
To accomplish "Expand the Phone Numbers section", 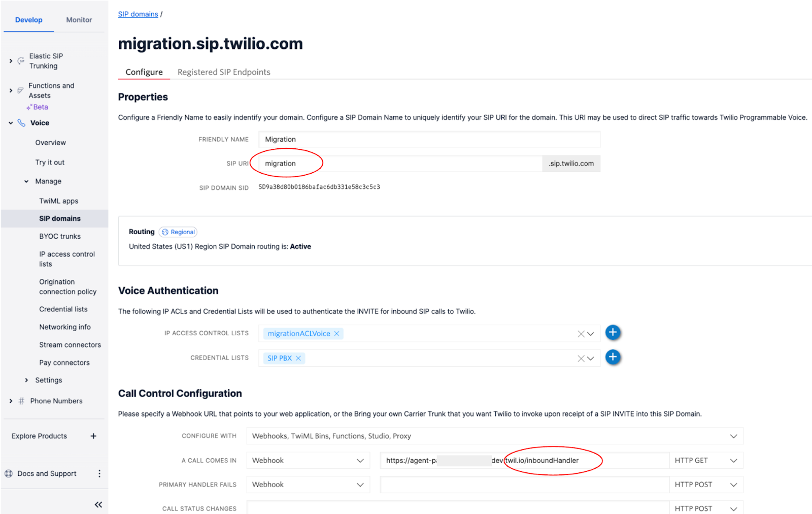I will point(11,401).
